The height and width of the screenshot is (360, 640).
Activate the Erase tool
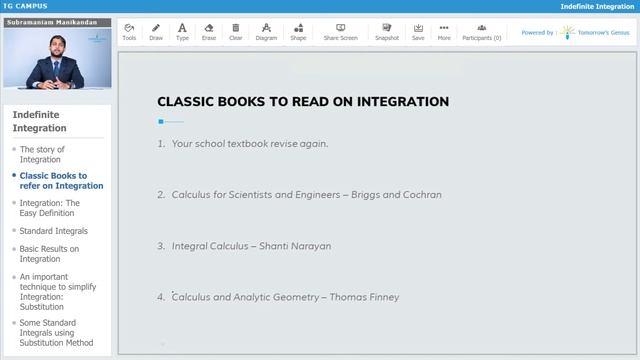[209, 32]
